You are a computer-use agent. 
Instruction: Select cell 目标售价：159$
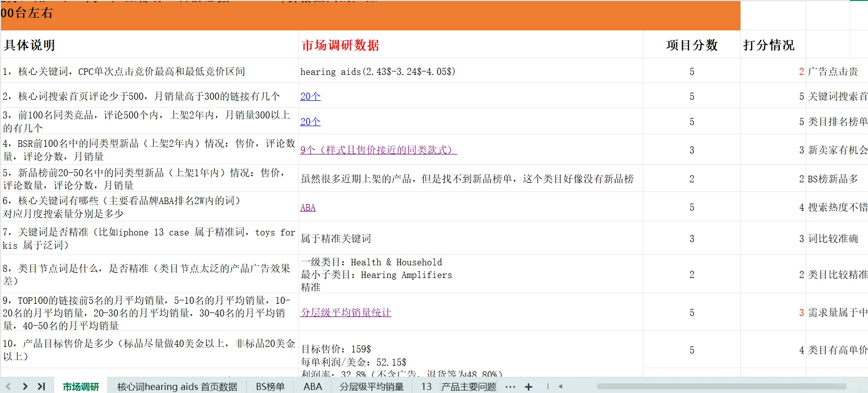click(471, 355)
